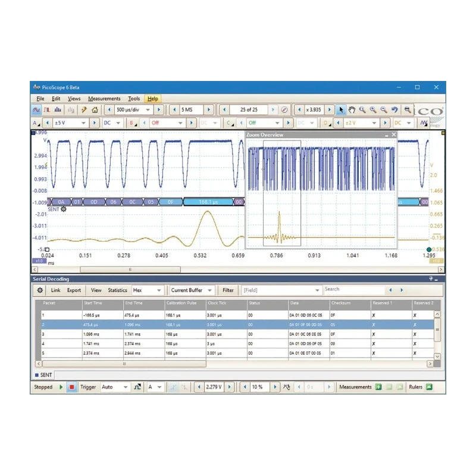Click the Statistics button
476x476 pixels.
[x=117, y=290]
